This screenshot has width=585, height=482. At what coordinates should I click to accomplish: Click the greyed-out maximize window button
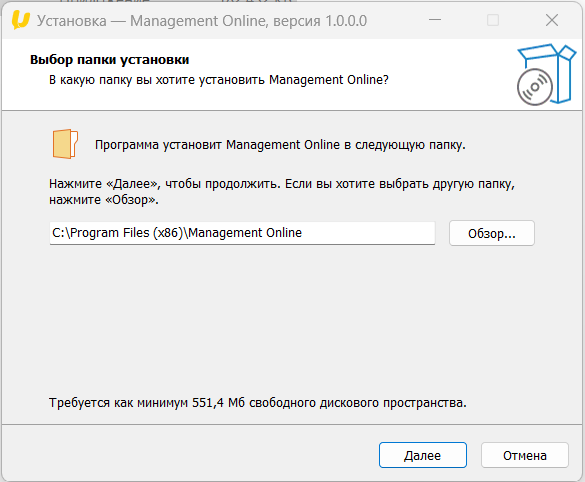pyautogui.click(x=493, y=20)
